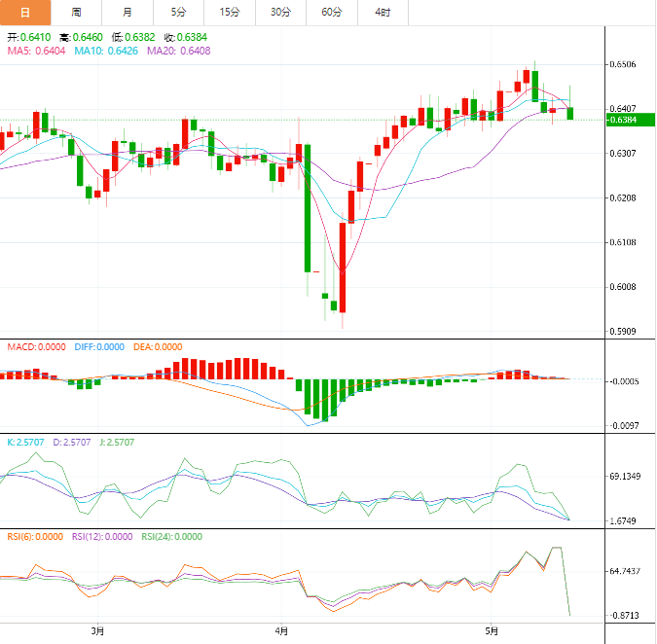Image resolution: width=657 pixels, height=644 pixels.
Task: Click the green 0.6384 current price tag
Action: tap(631, 120)
